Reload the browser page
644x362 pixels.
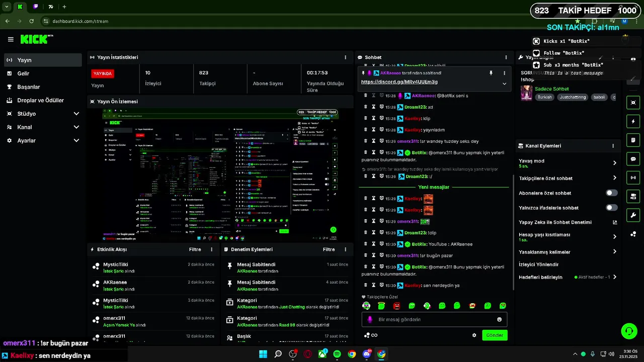[32, 21]
